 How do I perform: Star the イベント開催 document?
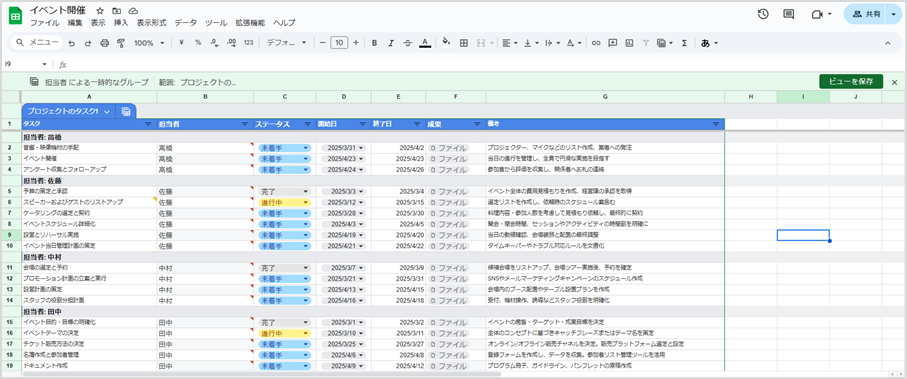coord(100,10)
